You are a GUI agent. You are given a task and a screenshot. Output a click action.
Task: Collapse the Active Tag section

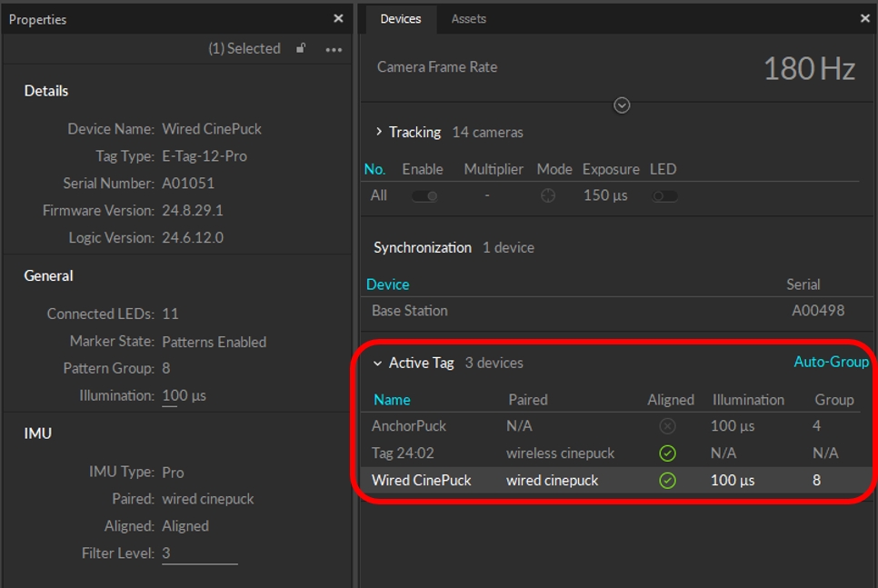tap(377, 363)
